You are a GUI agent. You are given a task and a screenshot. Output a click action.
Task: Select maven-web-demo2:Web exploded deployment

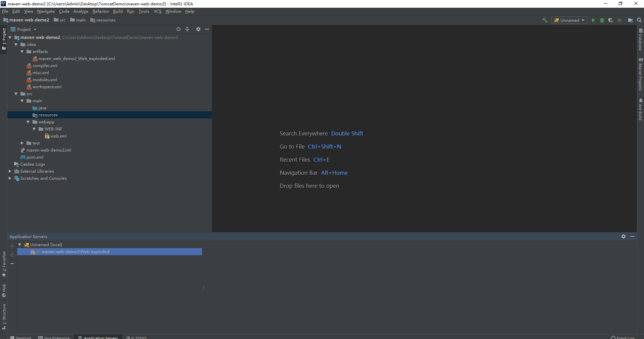click(75, 252)
